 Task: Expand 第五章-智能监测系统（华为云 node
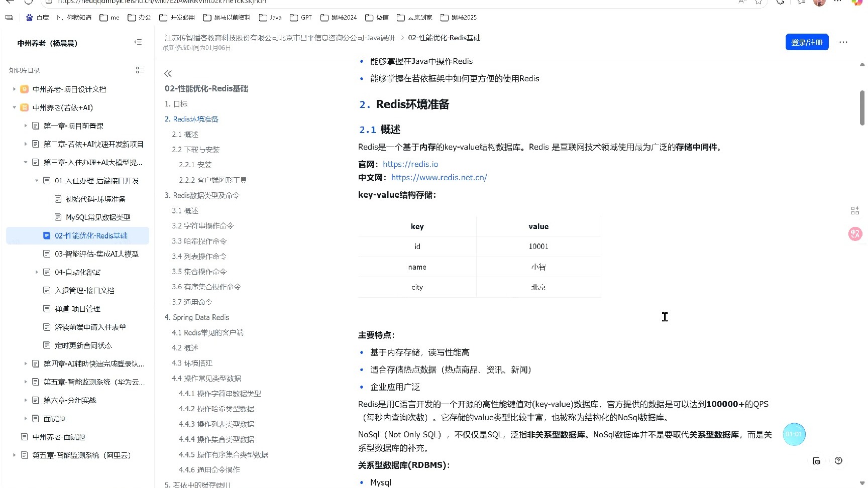pos(26,382)
